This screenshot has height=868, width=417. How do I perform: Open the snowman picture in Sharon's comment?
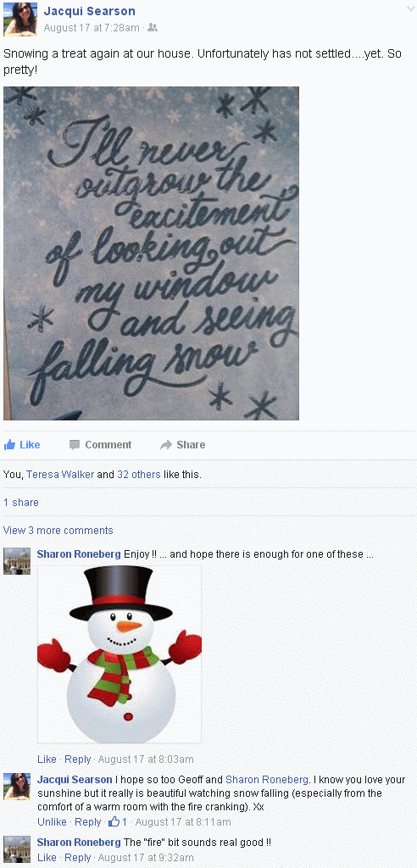[x=120, y=654]
